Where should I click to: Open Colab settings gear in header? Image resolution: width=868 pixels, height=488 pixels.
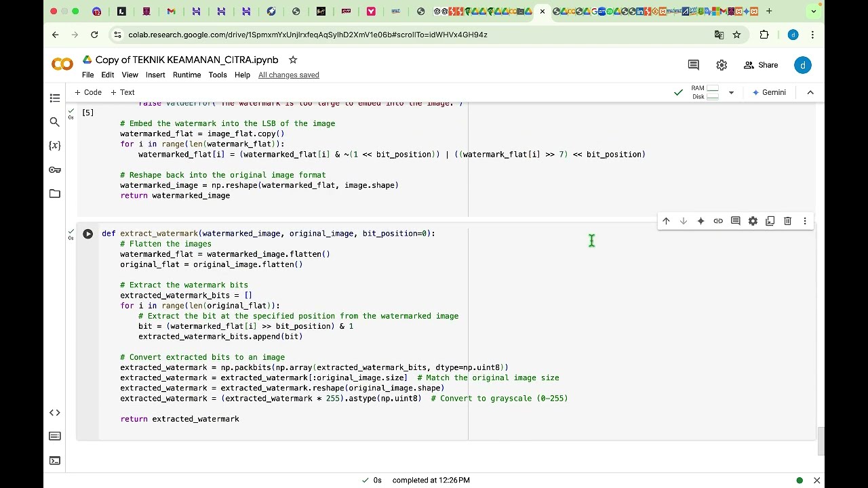722,65
